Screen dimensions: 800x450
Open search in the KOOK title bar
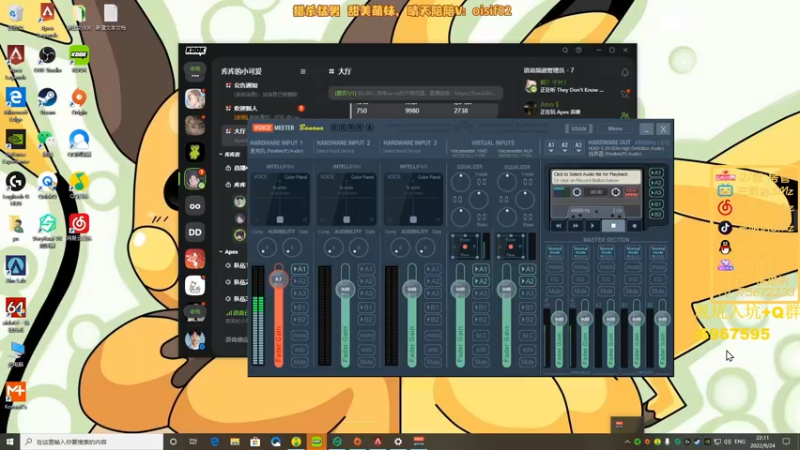565,50
